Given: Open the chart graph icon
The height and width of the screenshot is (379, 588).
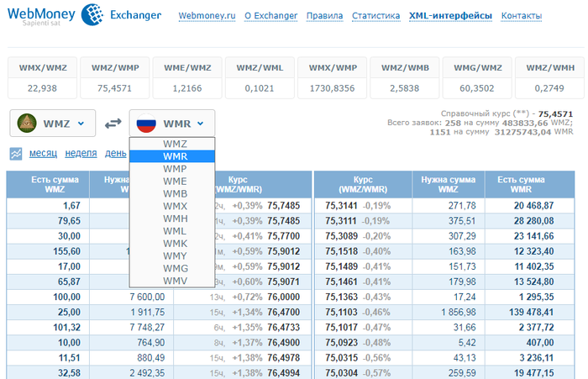Looking at the screenshot, I should click(16, 154).
